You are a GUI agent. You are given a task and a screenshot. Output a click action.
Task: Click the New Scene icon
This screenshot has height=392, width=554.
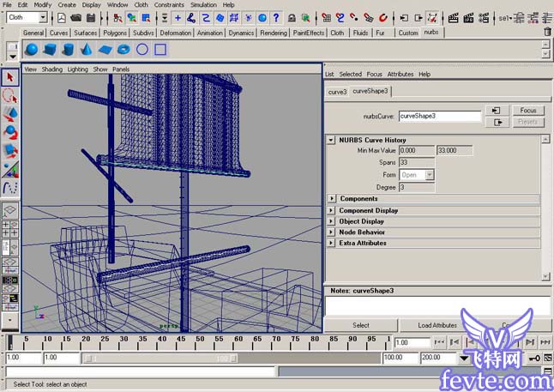[62, 18]
